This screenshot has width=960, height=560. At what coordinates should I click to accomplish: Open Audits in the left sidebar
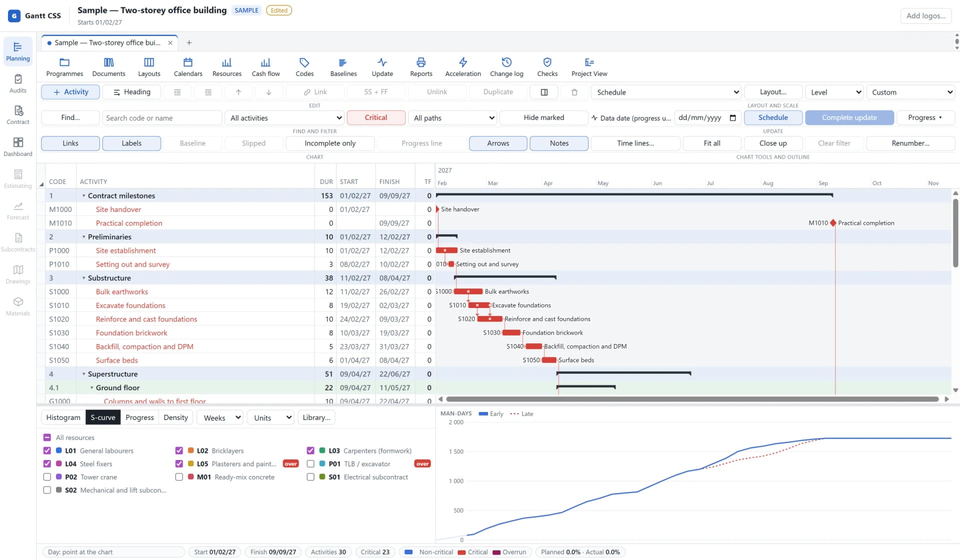[x=18, y=83]
